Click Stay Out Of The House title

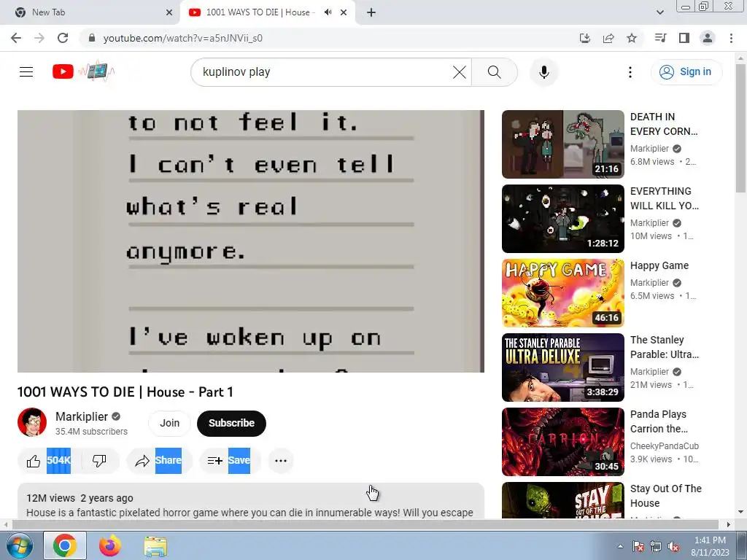click(665, 496)
